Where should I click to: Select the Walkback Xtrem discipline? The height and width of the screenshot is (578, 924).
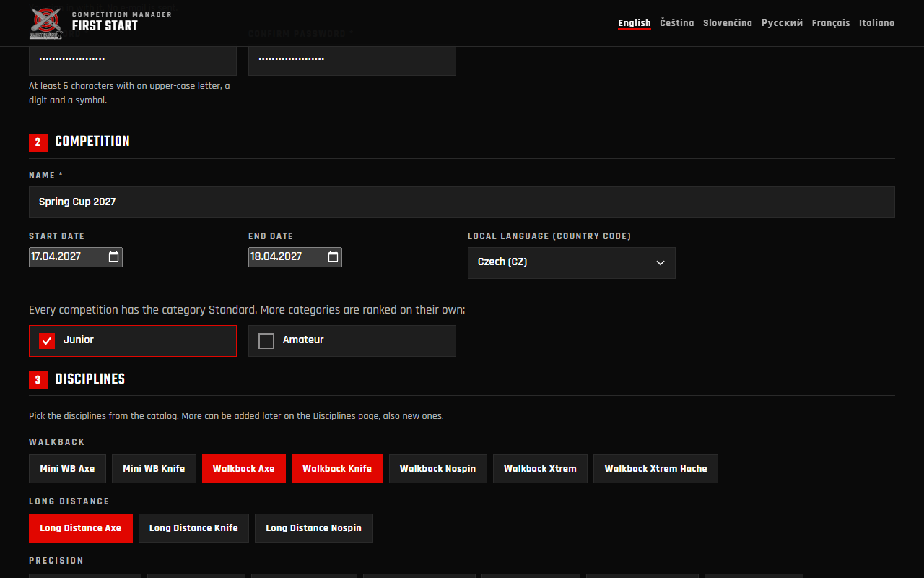540,469
